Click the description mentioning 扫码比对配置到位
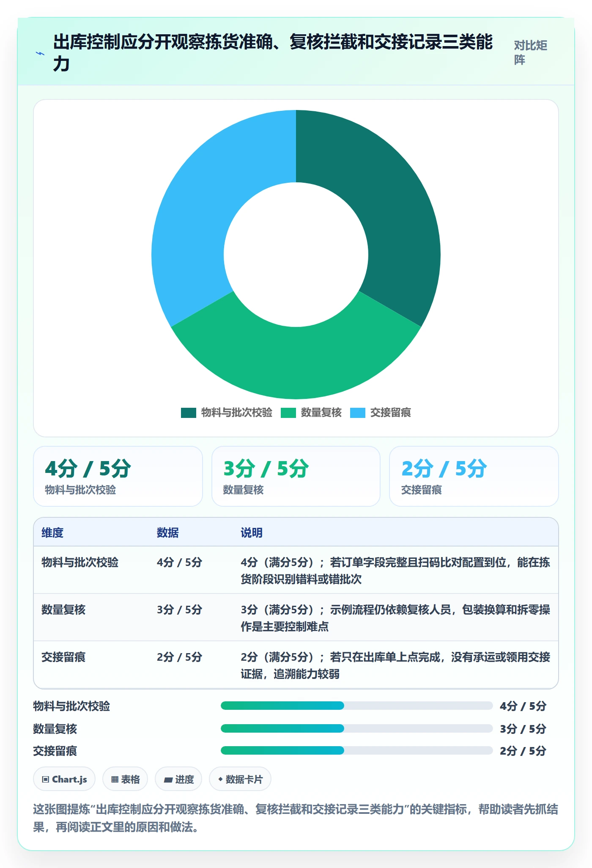 395,571
